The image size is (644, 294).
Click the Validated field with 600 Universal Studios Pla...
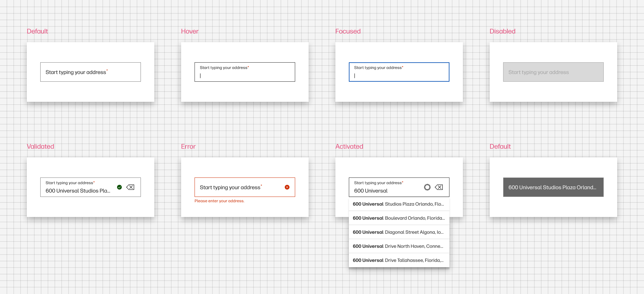coord(91,187)
